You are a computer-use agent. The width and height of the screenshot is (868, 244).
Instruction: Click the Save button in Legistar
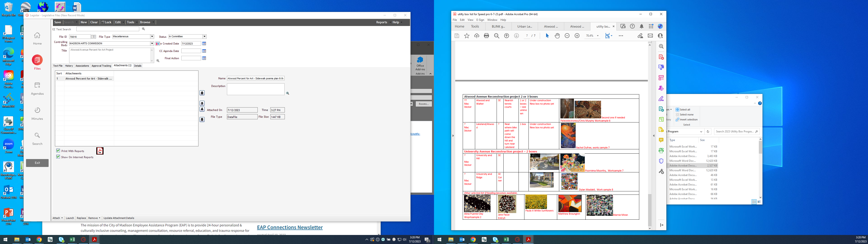tap(58, 22)
